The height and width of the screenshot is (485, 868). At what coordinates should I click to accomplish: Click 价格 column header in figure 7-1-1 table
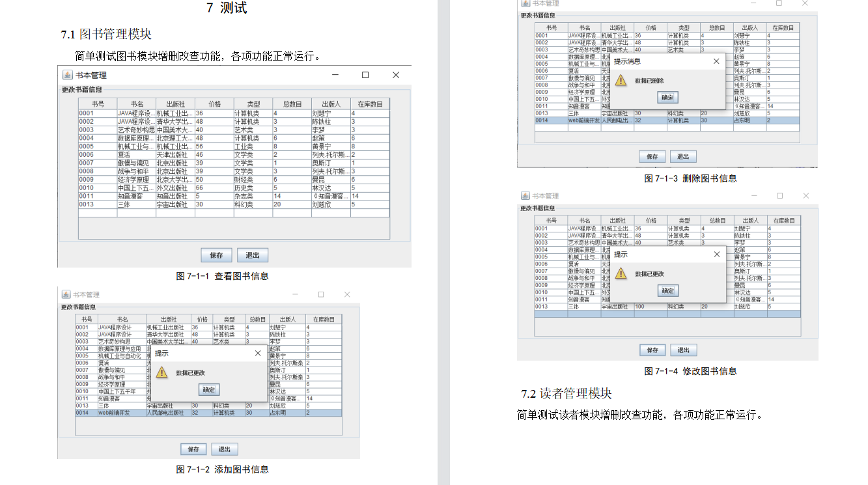(x=214, y=104)
